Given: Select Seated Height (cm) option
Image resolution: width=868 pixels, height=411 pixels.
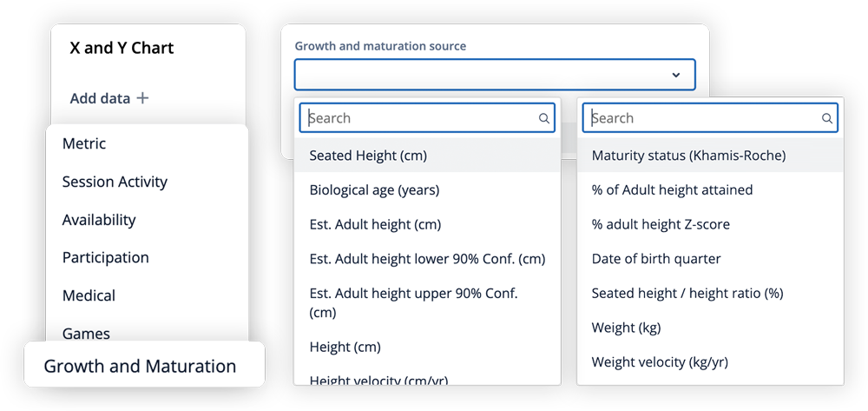Looking at the screenshot, I should click(427, 156).
